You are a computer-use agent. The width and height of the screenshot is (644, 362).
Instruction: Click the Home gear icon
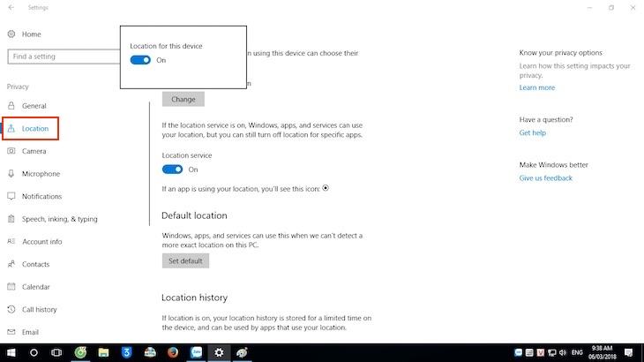pos(11,34)
